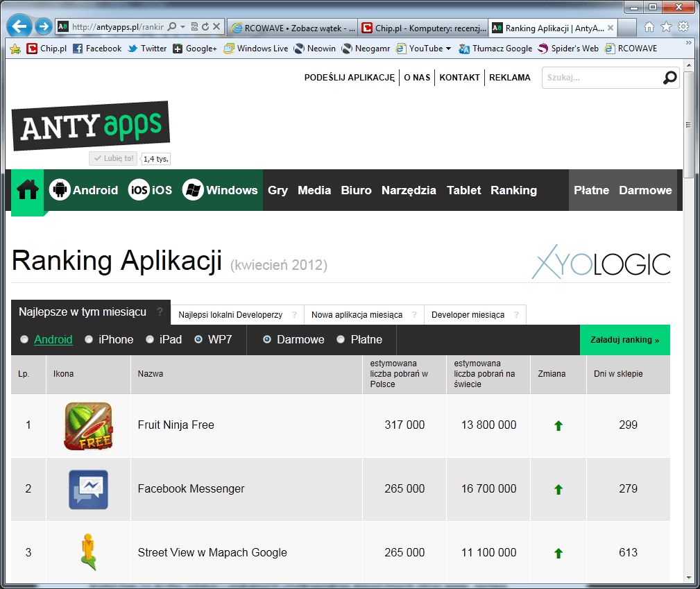
Task: Click the green home icon in navigation
Action: coord(28,190)
